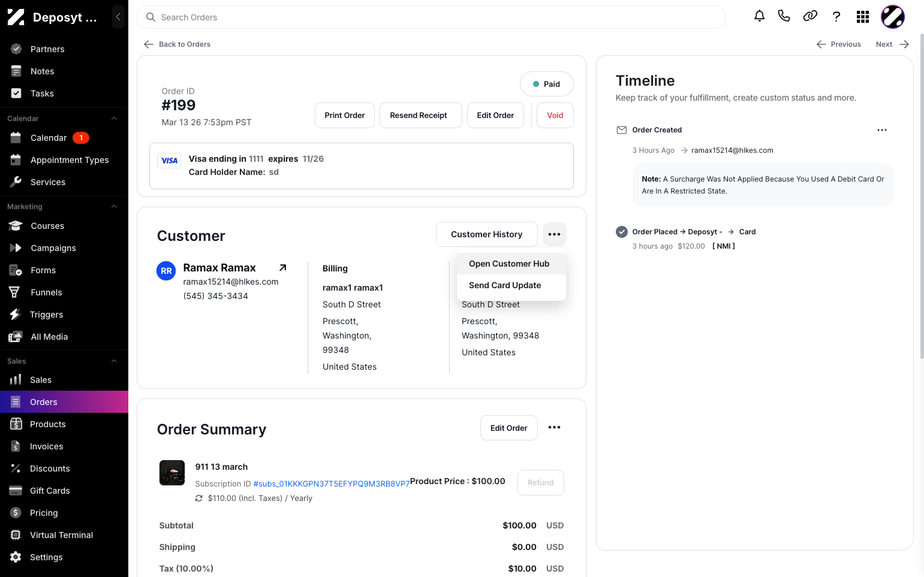This screenshot has height=577, width=924.
Task: Collapse the sidebar with chevron
Action: (118, 17)
